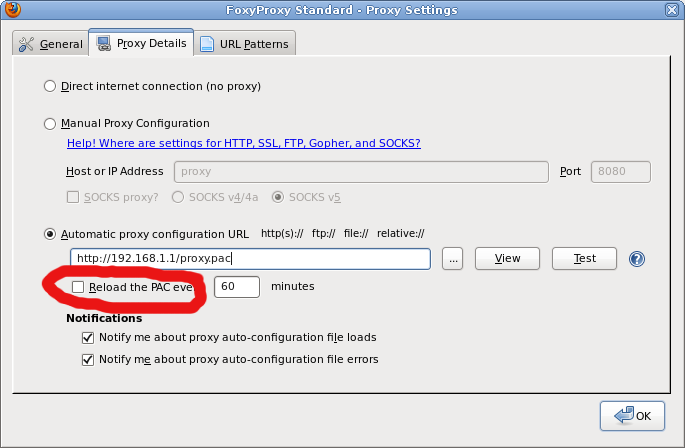
Task: Tick the SOCKS proxy? checkbox
Action: pos(73,197)
